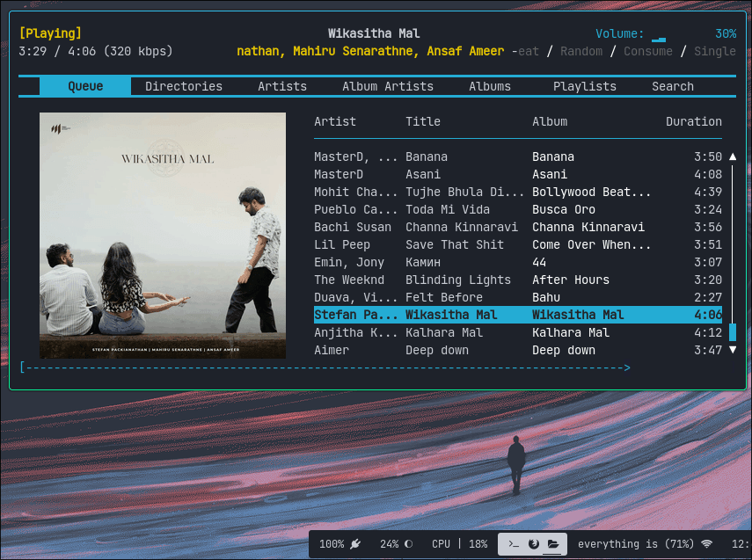The image size is (752, 560).
Task: Launch Firefox from the taskbar
Action: (534, 544)
